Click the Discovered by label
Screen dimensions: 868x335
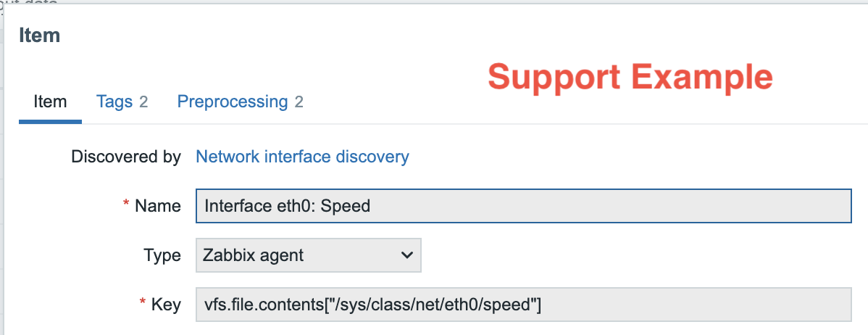[x=125, y=157]
